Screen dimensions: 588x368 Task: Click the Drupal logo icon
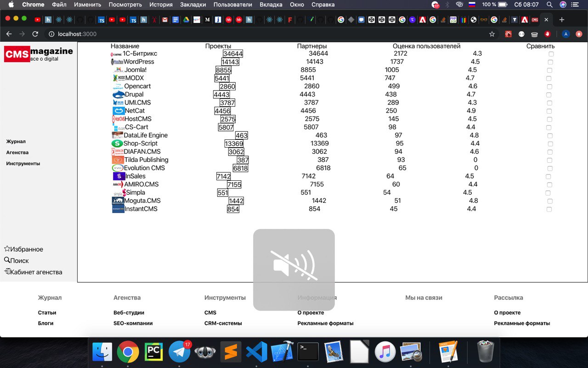click(119, 95)
